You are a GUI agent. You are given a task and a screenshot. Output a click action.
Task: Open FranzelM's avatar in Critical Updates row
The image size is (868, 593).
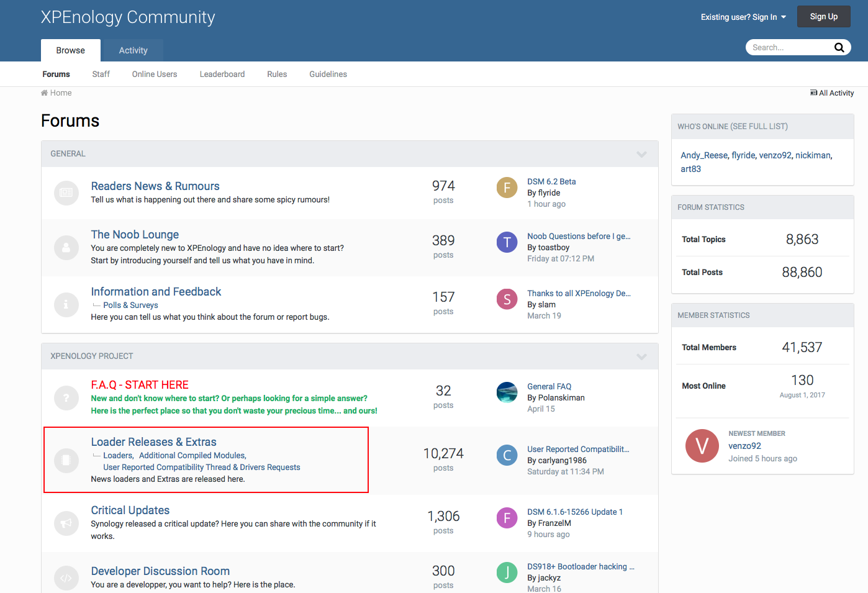(507, 517)
